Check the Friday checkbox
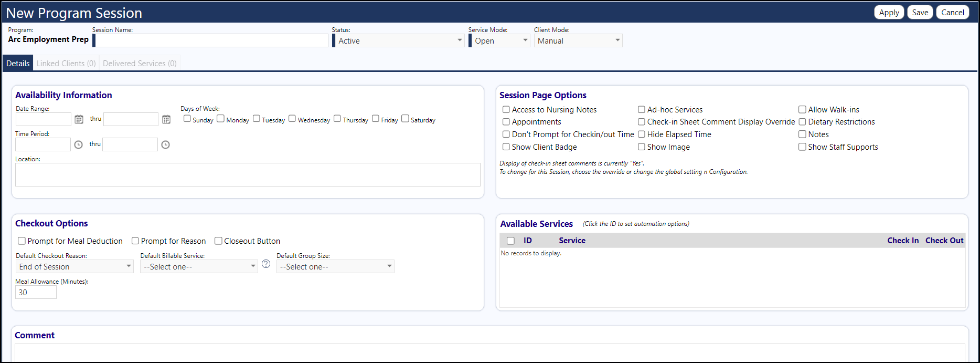The height and width of the screenshot is (363, 980). [376, 119]
